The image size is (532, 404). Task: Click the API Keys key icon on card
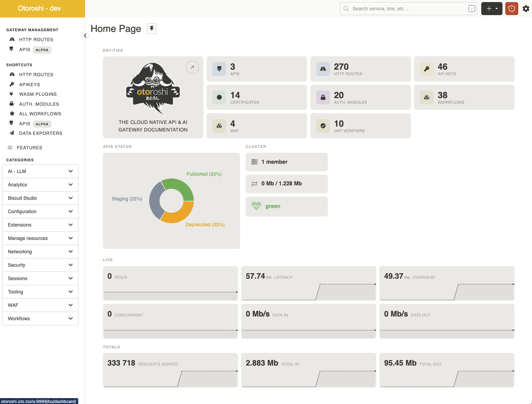[x=426, y=69]
